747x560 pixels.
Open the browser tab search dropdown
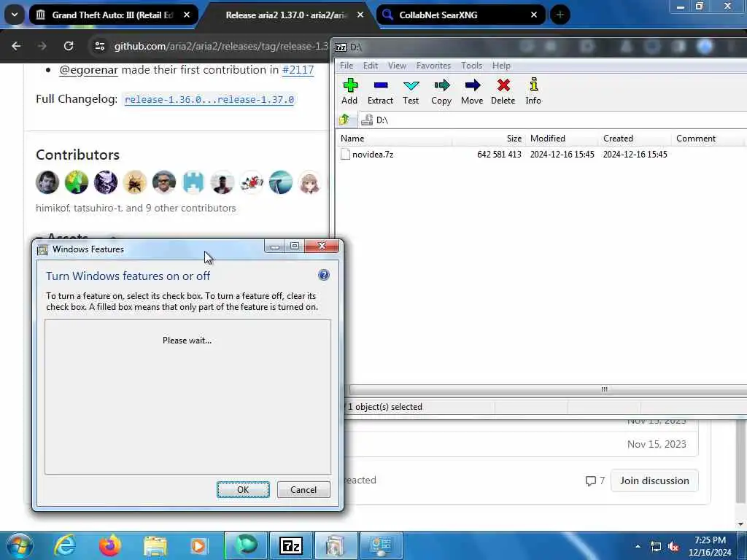15,15
